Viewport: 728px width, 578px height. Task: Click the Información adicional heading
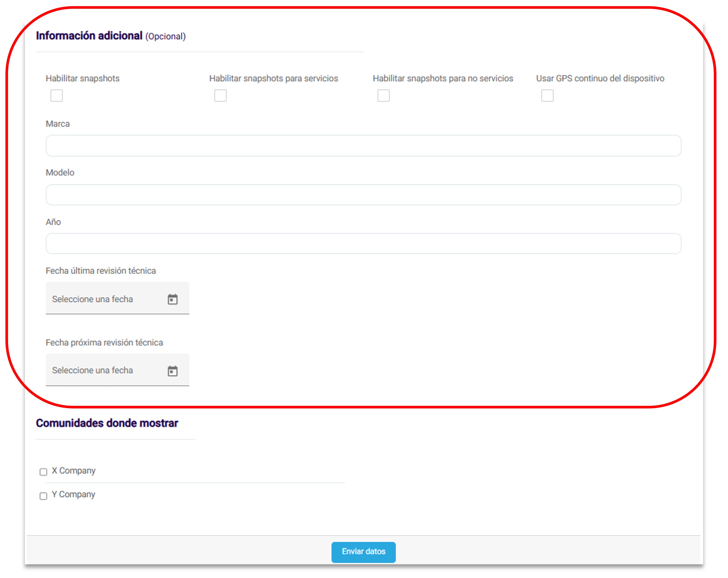coord(89,36)
